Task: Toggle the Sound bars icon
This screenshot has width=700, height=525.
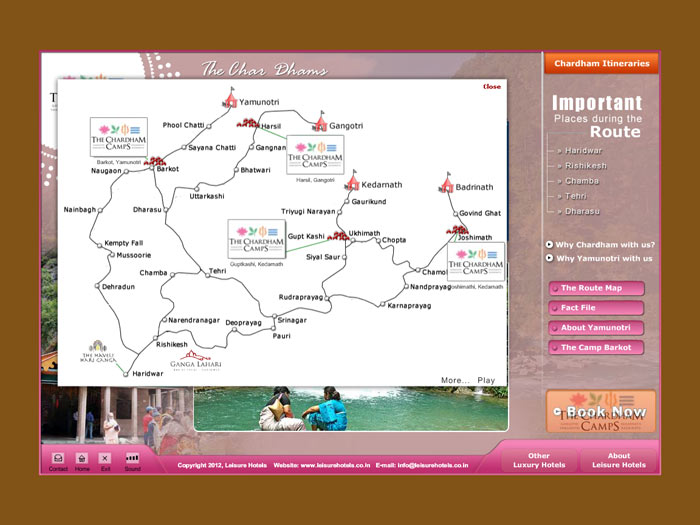Action: point(132,457)
